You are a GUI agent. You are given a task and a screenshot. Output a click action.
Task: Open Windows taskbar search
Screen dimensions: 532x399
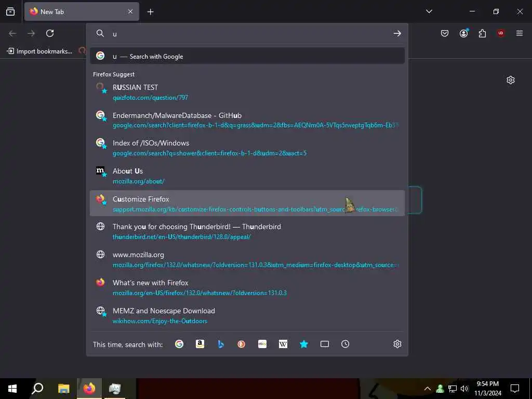coord(37,389)
